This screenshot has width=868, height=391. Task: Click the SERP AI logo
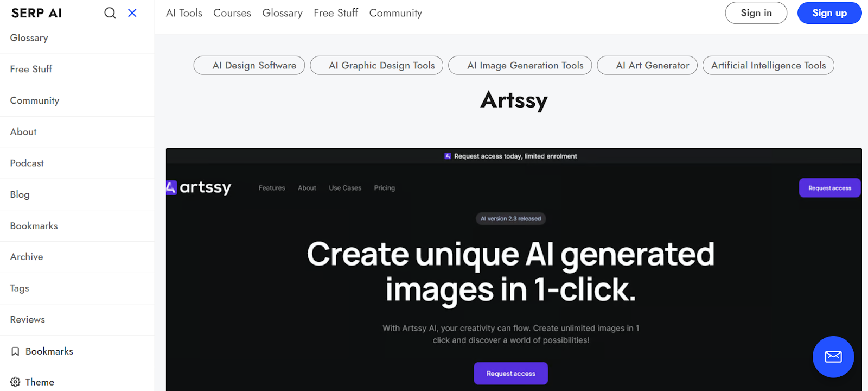click(x=36, y=13)
